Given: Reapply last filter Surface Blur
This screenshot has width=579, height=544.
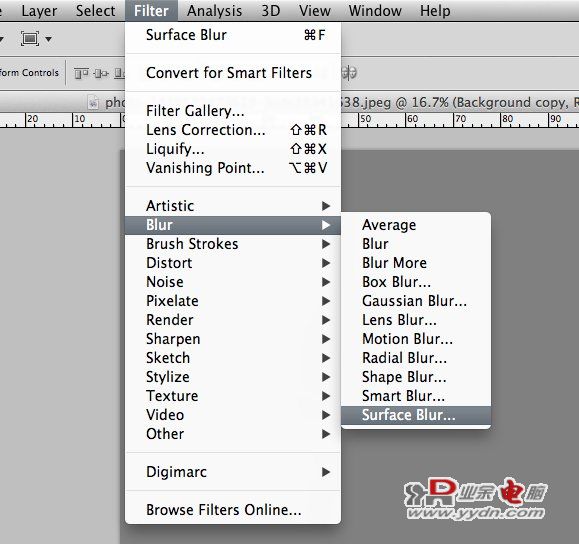Looking at the screenshot, I should tap(233, 35).
